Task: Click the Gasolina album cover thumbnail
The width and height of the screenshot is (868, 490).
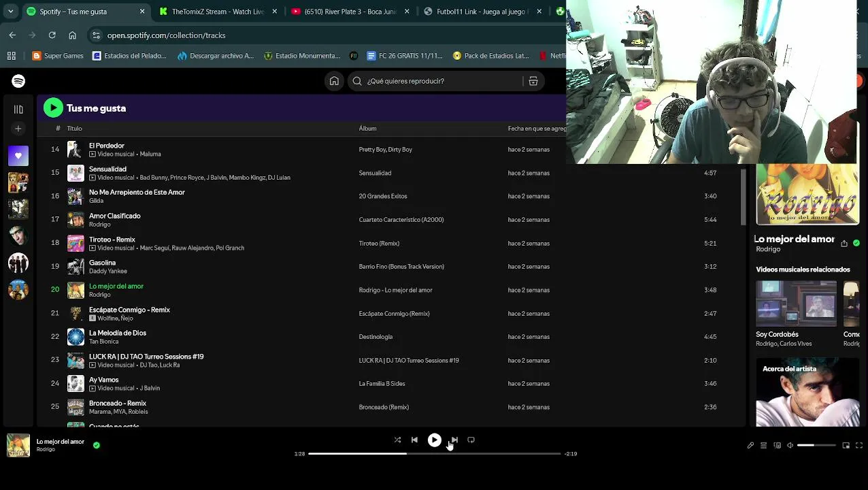Action: tap(76, 267)
